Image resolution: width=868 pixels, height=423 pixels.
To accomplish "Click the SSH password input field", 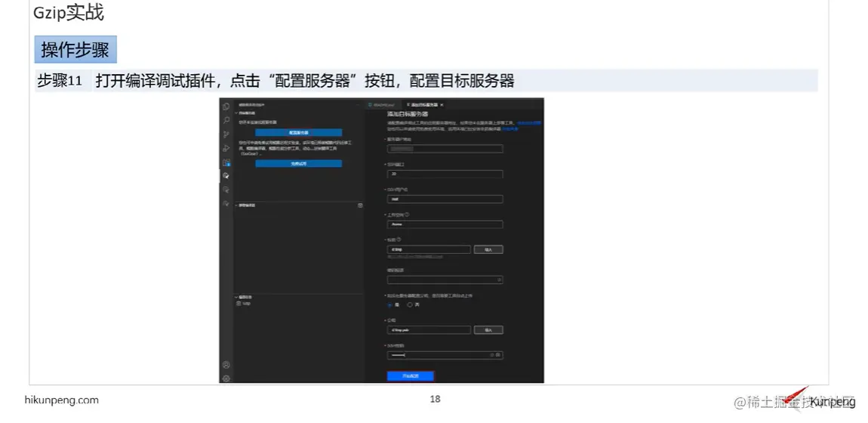I will pos(445,355).
